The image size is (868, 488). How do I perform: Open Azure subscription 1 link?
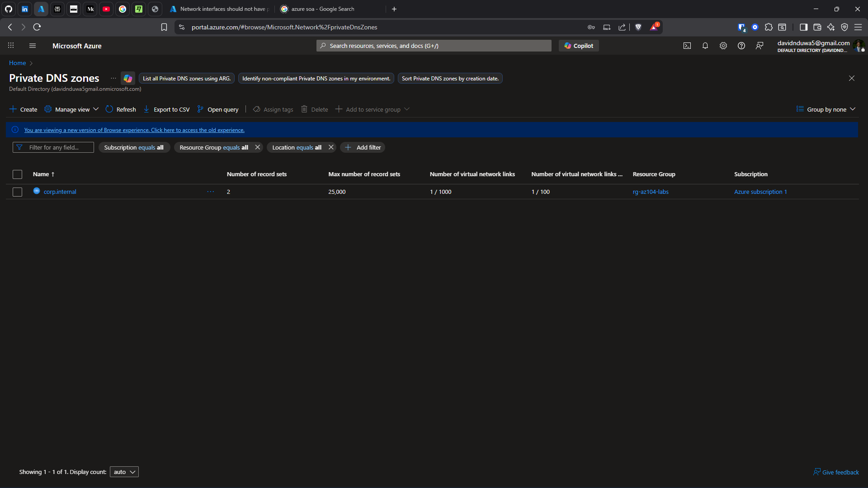coord(760,192)
